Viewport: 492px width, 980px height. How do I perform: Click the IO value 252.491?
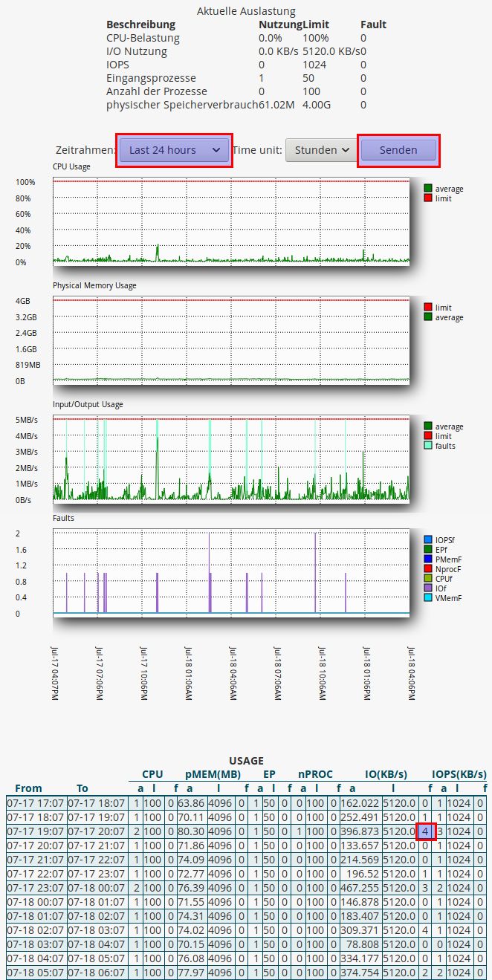(x=360, y=817)
